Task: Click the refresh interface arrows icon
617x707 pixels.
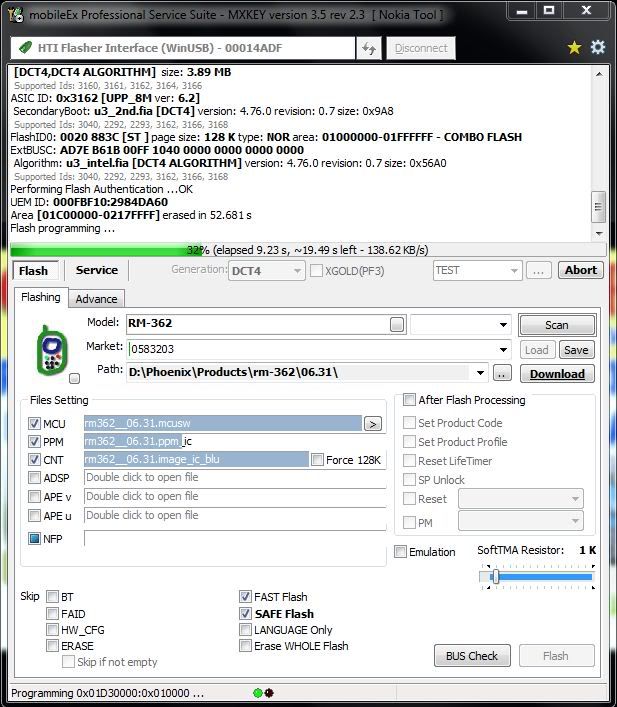Action: click(369, 48)
